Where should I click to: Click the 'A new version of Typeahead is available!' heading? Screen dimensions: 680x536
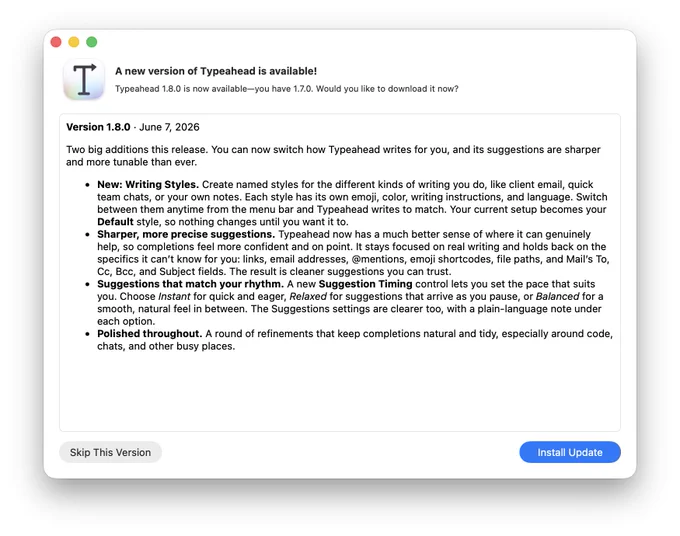point(216,71)
